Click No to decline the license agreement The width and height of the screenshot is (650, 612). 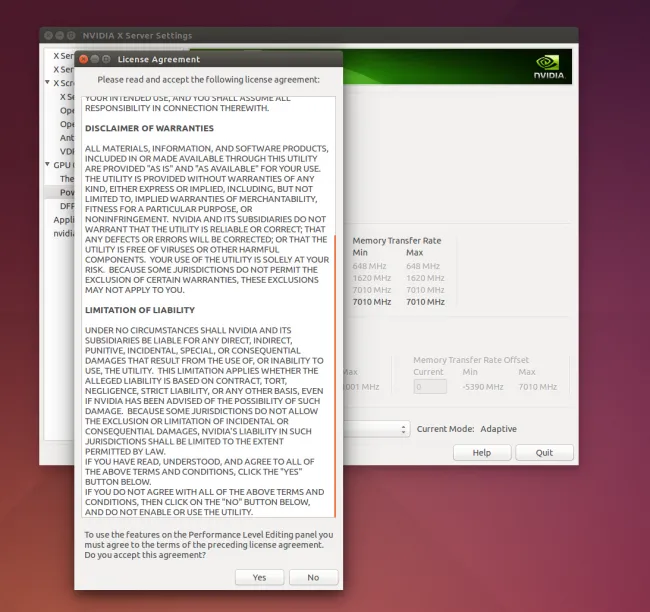[313, 577]
